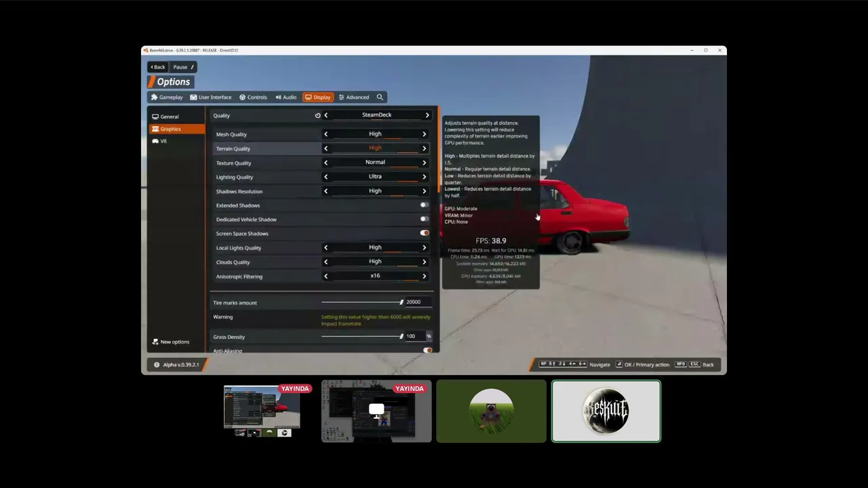Select the Display tab
Viewport: 868px width, 488px height.
(x=318, y=97)
